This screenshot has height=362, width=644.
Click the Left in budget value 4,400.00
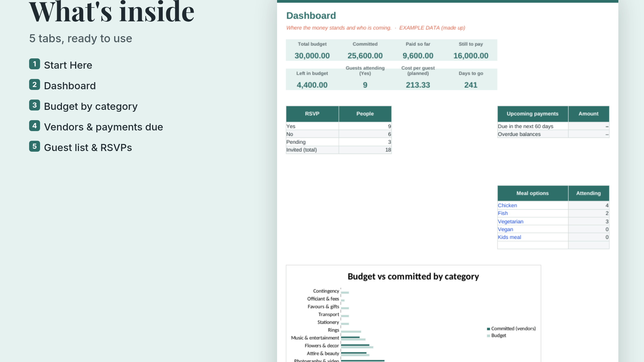pos(312,85)
